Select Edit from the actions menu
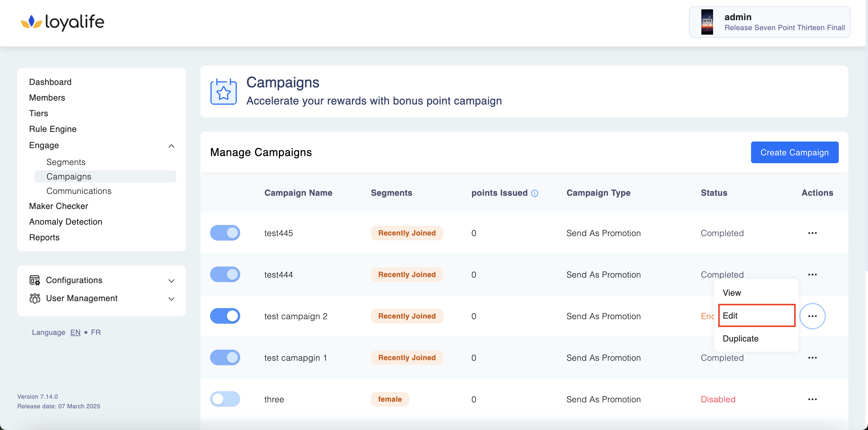Viewport: 868px width, 430px height. pos(756,316)
